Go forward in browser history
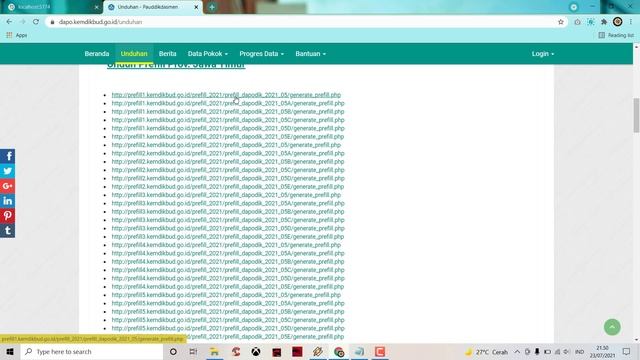 coord(22,22)
